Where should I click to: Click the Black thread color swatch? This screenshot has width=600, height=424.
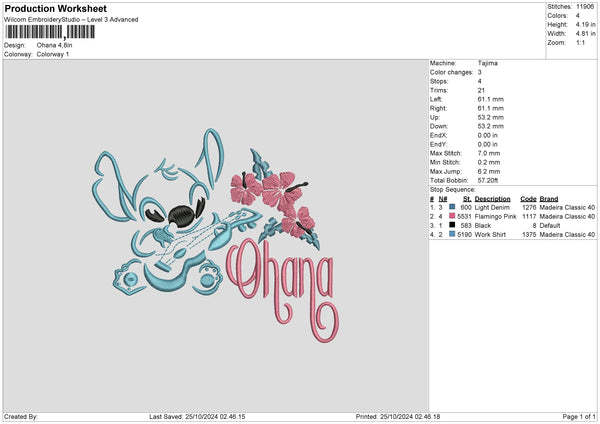point(452,225)
